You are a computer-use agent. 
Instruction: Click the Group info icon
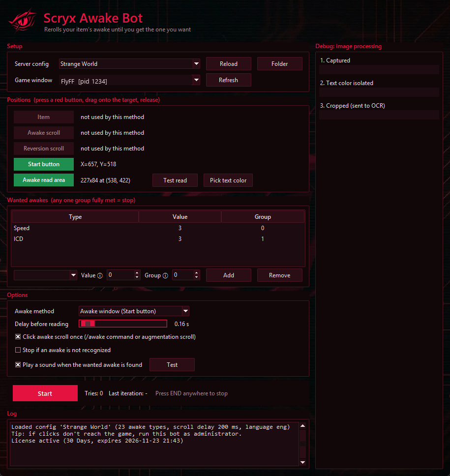165,276
